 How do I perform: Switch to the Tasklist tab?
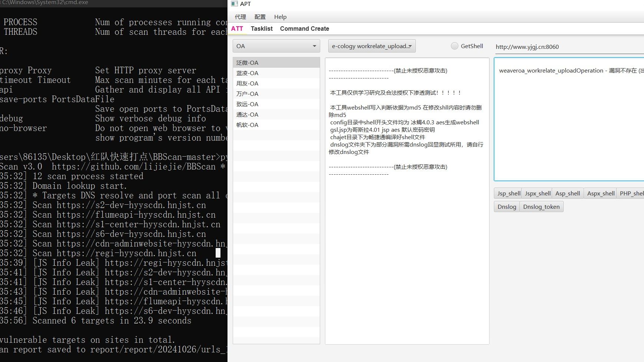[262, 29]
